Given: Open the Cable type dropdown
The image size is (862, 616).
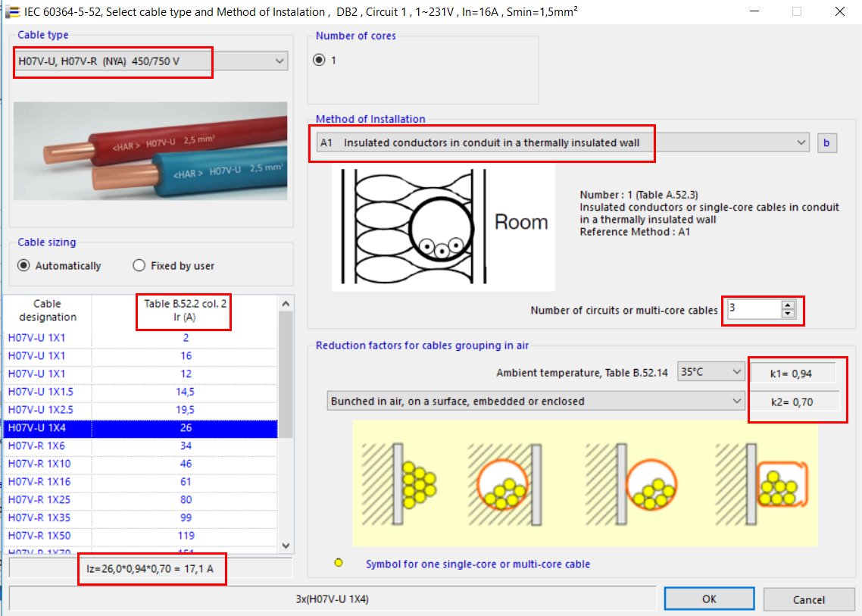Looking at the screenshot, I should 279,61.
